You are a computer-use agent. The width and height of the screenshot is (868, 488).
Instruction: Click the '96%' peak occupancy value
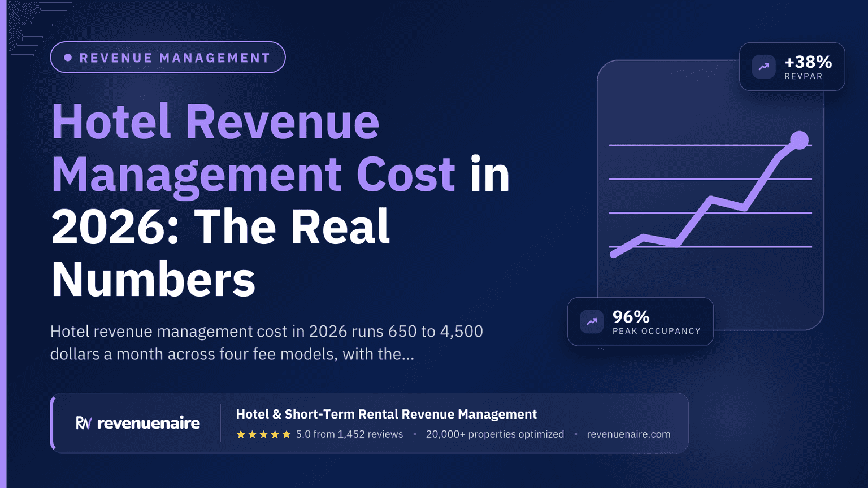coord(631,316)
